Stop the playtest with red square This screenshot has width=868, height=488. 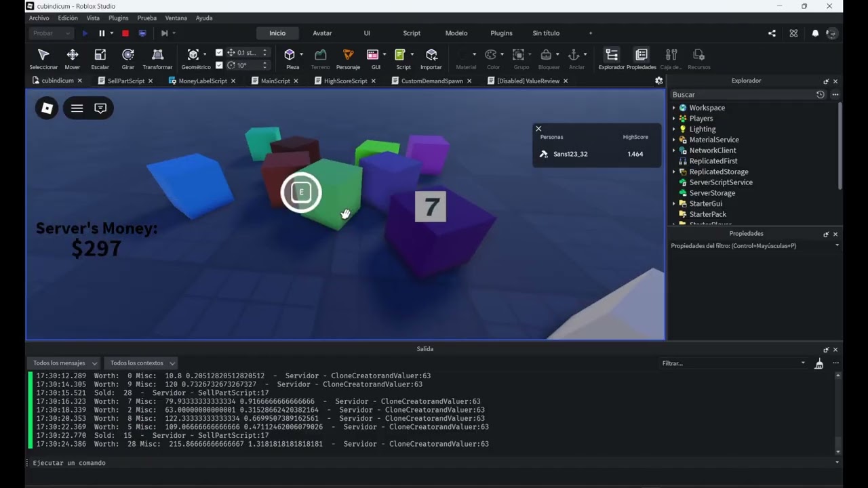(x=125, y=33)
